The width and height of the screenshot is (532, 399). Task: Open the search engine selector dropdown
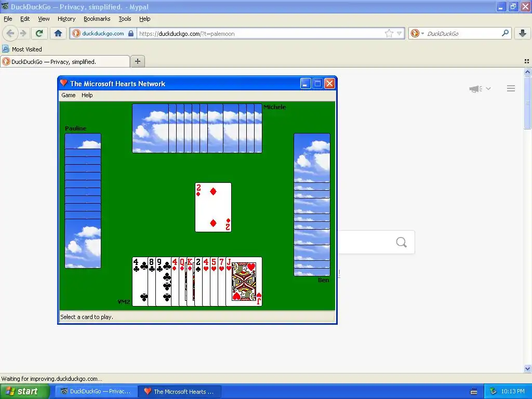[x=417, y=33]
